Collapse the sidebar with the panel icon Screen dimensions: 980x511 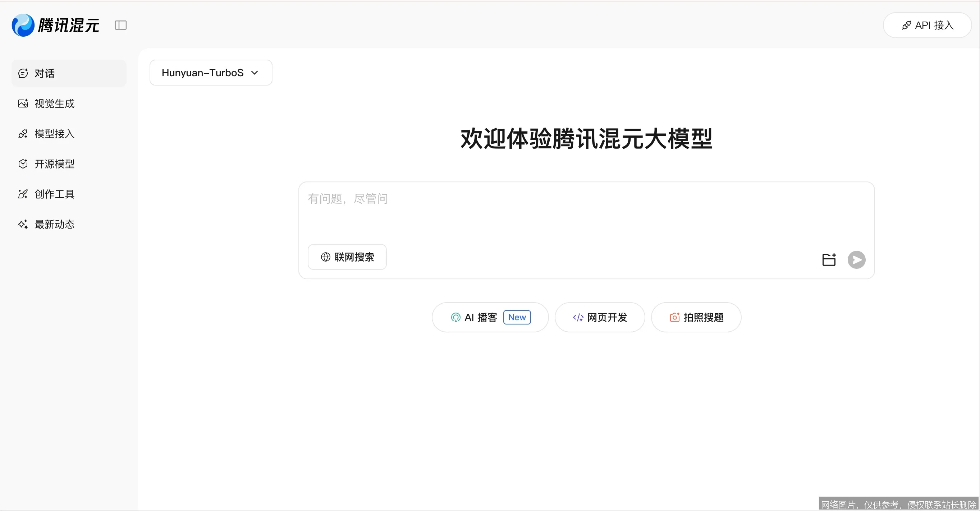(120, 25)
